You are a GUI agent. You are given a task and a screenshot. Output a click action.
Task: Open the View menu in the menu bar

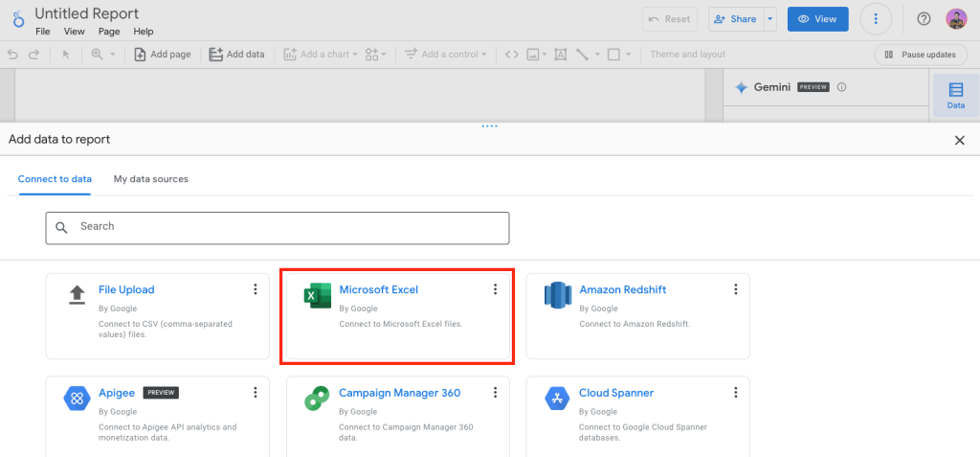coord(74,32)
